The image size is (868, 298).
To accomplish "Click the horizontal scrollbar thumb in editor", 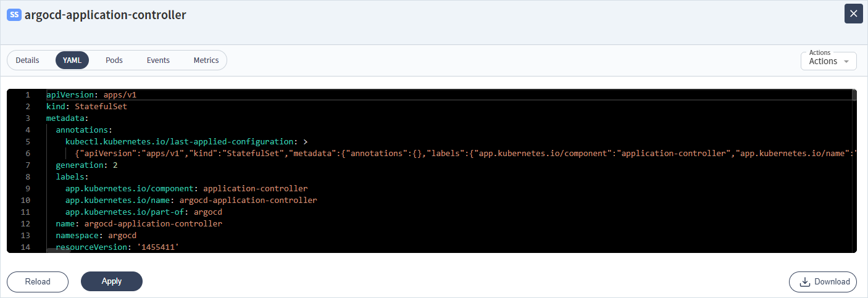I will point(59,250).
